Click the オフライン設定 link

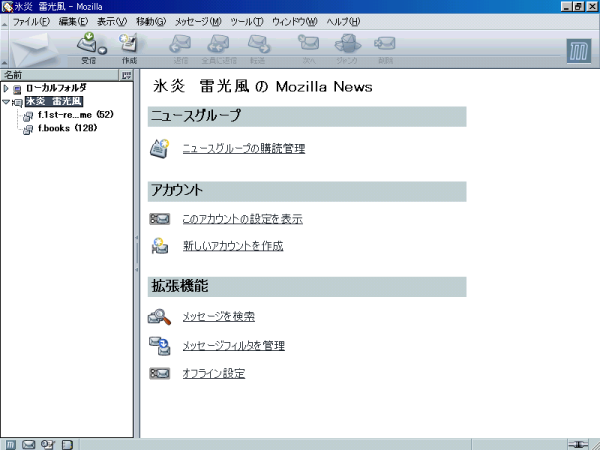coord(214,373)
